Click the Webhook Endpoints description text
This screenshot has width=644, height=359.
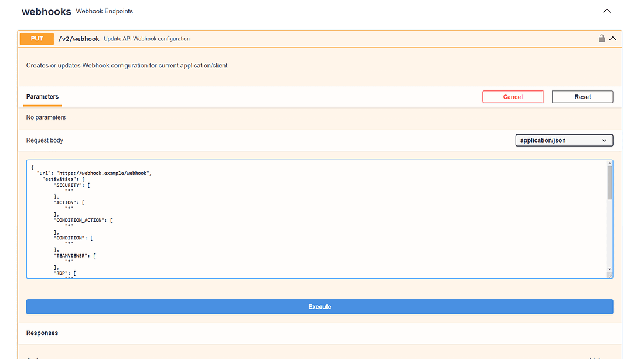click(x=104, y=12)
